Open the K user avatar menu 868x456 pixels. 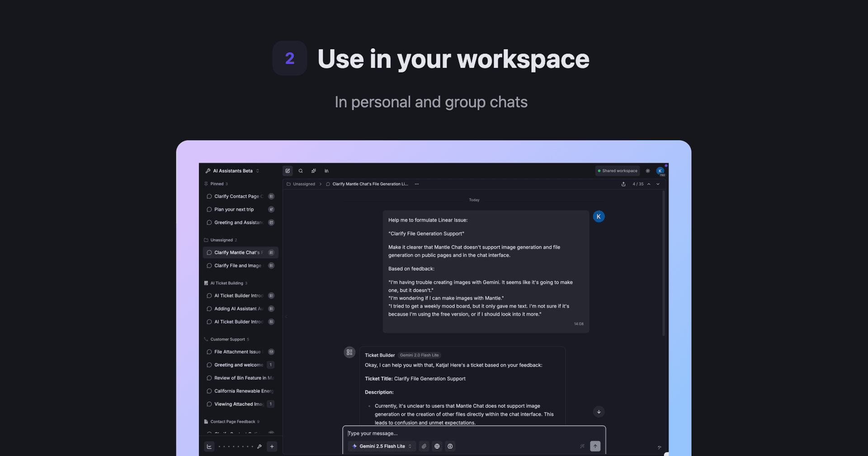coord(660,171)
